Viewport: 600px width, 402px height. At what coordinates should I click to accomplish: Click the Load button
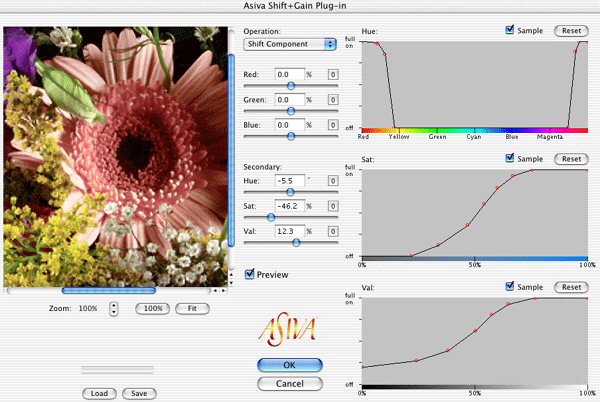(x=99, y=393)
